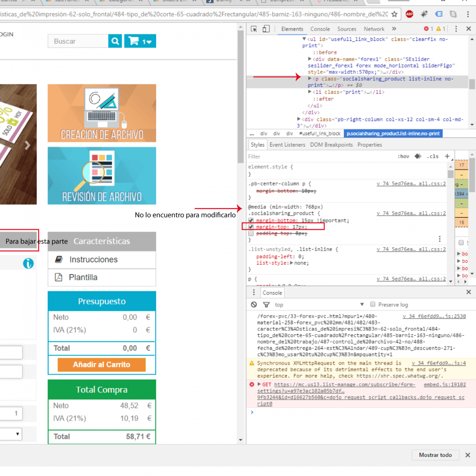Click the Añadir al Carrito button
The height and width of the screenshot is (476, 476).
point(101,365)
